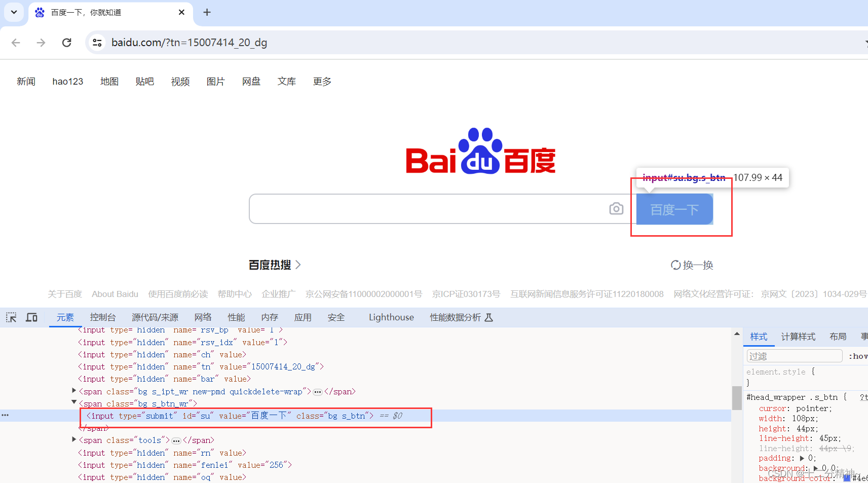Open the 网盘 link

(251, 82)
